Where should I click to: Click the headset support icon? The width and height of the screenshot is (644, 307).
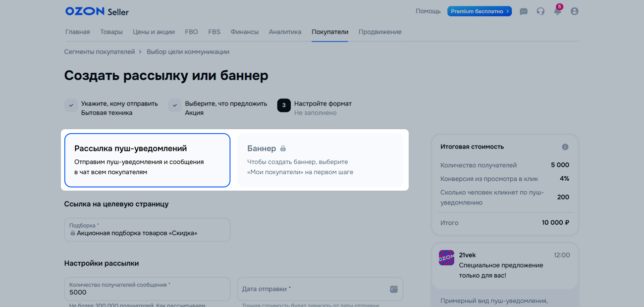point(540,11)
